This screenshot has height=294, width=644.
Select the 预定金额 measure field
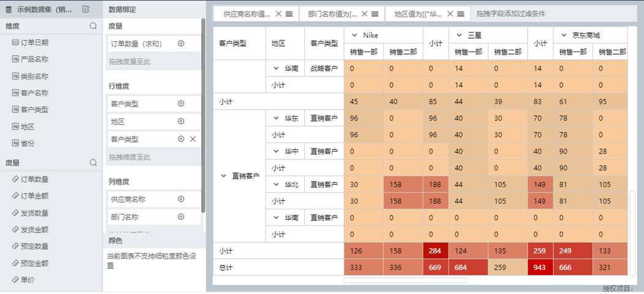30,263
